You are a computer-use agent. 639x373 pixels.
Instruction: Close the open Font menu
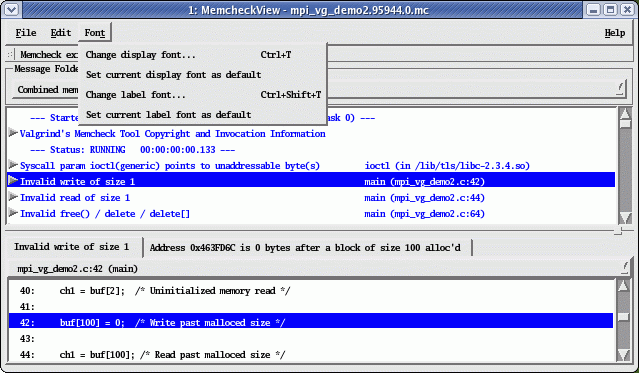95,33
